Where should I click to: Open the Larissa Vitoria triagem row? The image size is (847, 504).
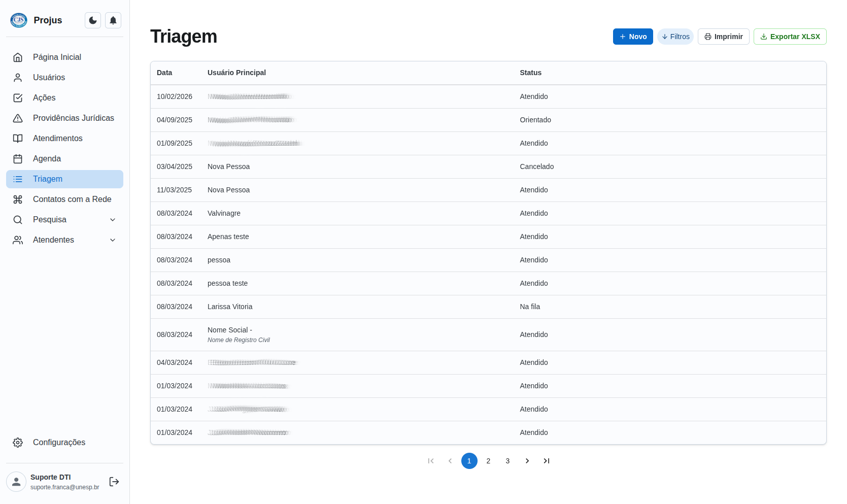230,307
